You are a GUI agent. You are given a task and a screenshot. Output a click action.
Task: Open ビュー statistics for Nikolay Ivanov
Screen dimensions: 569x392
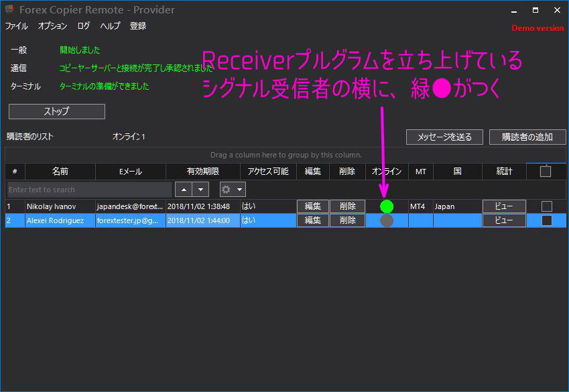(x=503, y=206)
